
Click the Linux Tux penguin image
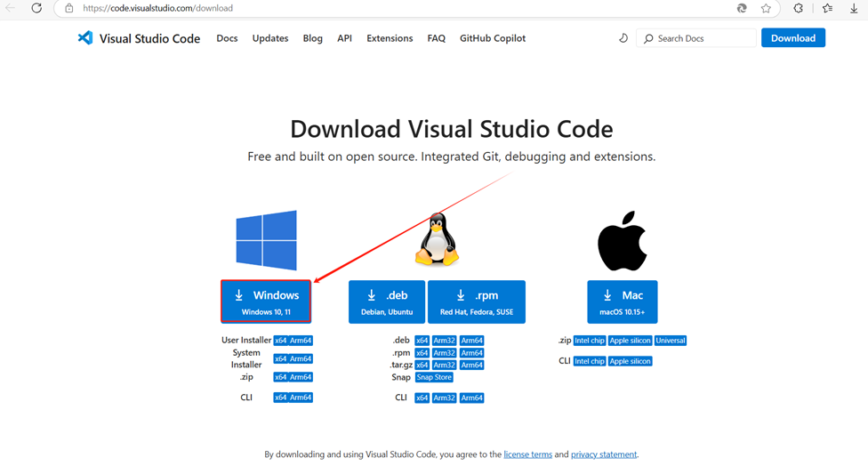437,240
